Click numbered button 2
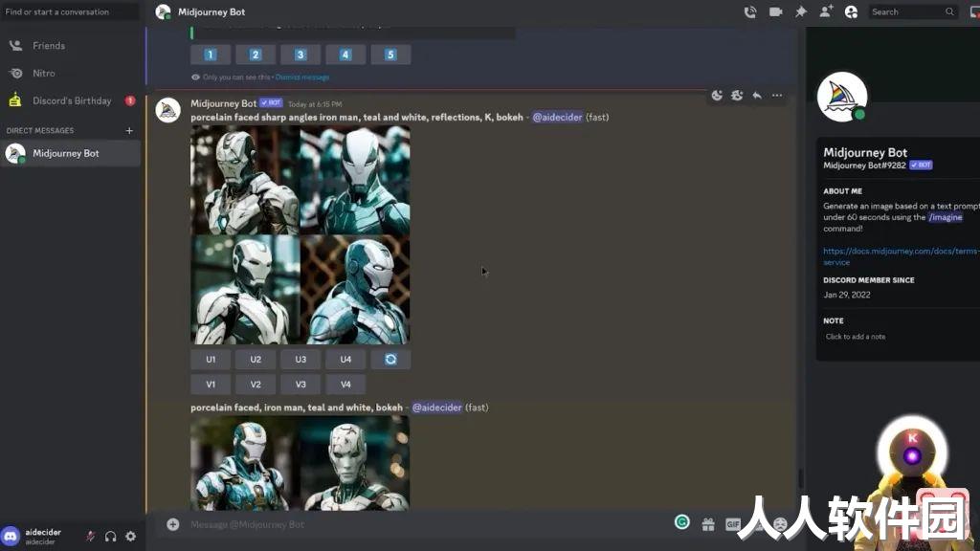This screenshot has height=551, width=980. click(x=256, y=55)
